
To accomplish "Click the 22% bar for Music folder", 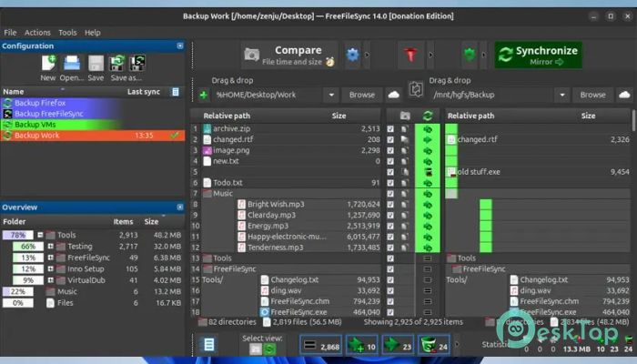I will coord(18,292).
